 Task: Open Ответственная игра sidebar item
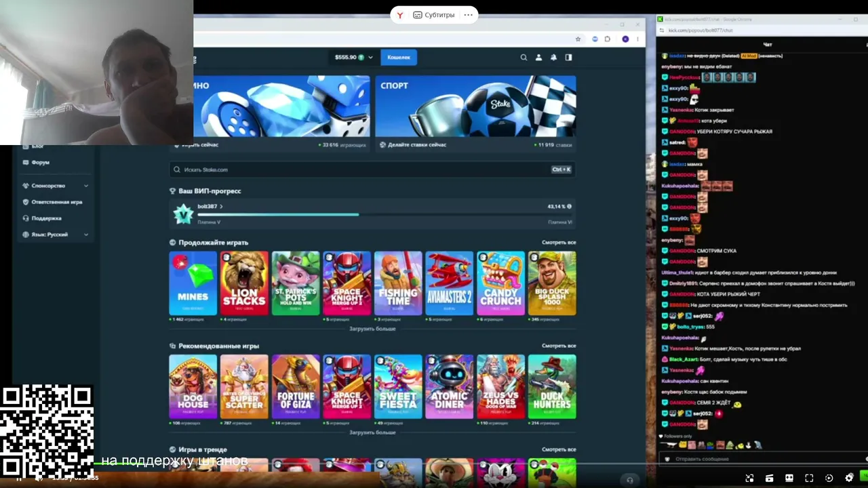point(57,202)
